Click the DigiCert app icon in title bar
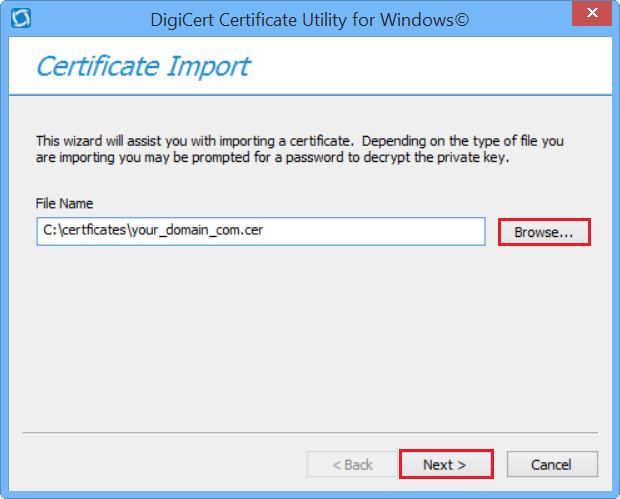 coord(19,18)
